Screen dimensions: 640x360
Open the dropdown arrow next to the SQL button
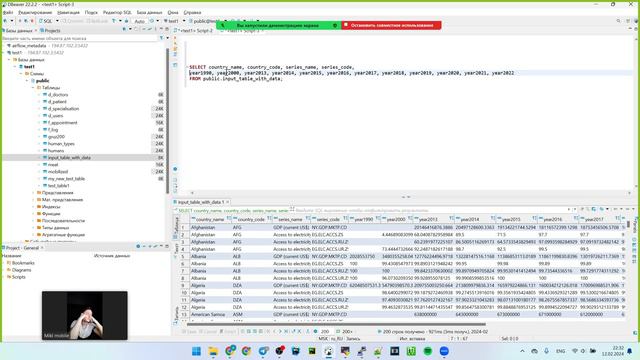(57, 21)
